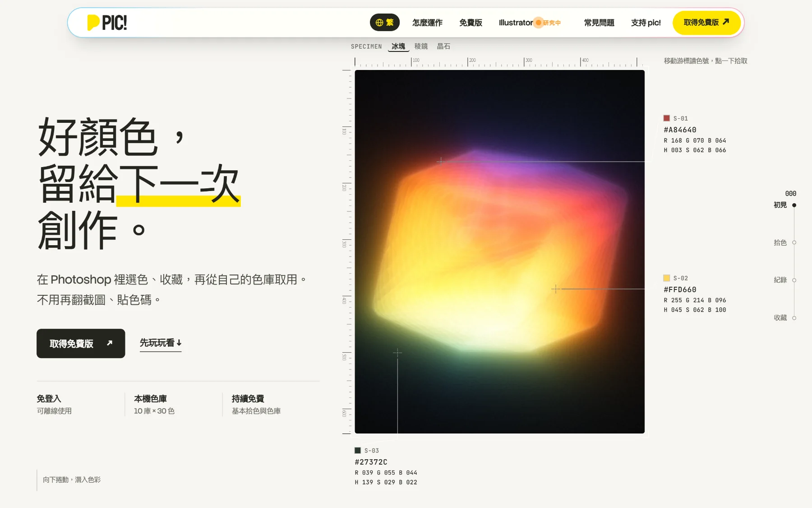The height and width of the screenshot is (508, 812).
Task: Click the PIC! logo
Action: click(107, 23)
